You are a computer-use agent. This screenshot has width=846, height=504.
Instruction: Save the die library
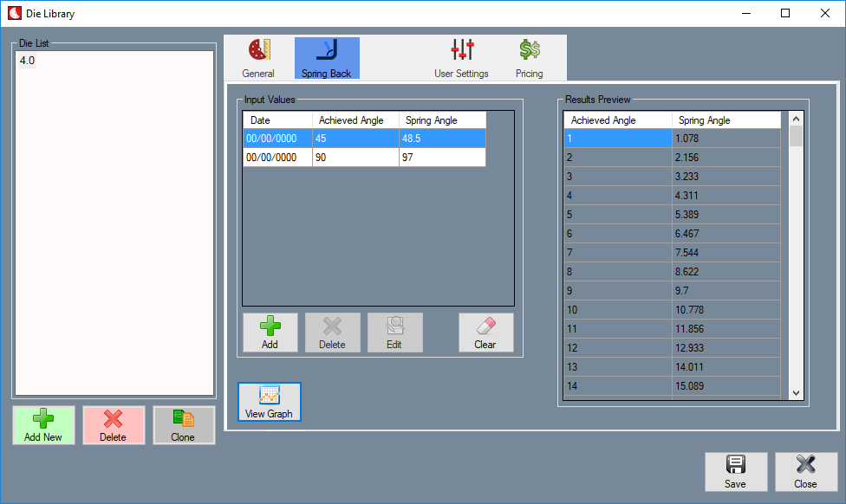click(735, 472)
